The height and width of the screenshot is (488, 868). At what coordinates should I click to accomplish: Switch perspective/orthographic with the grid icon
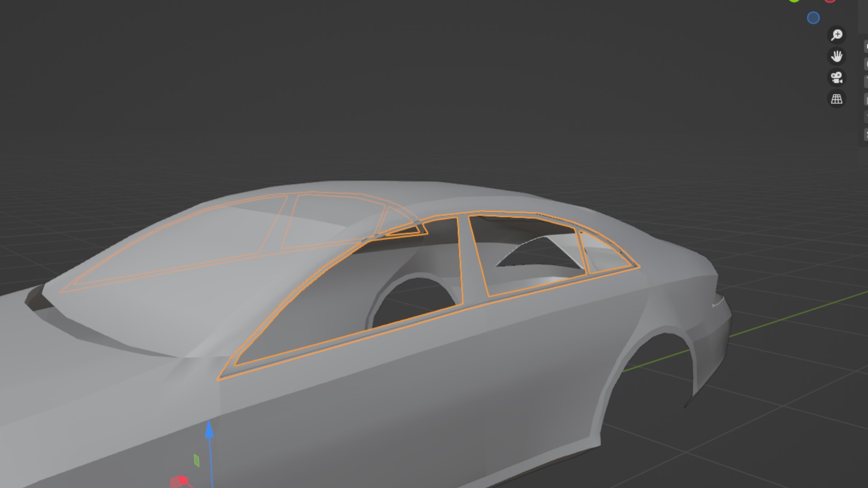pos(836,99)
